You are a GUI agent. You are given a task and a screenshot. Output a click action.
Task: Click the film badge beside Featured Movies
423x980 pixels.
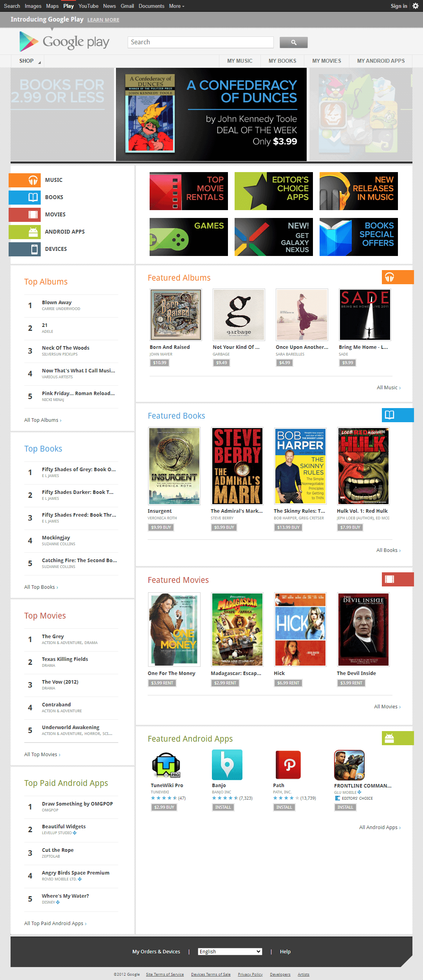tap(398, 579)
